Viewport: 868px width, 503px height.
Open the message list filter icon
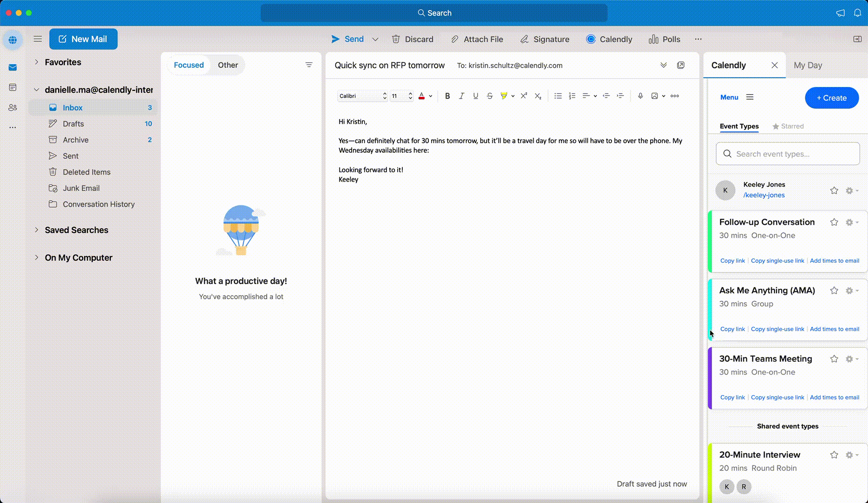coord(309,65)
